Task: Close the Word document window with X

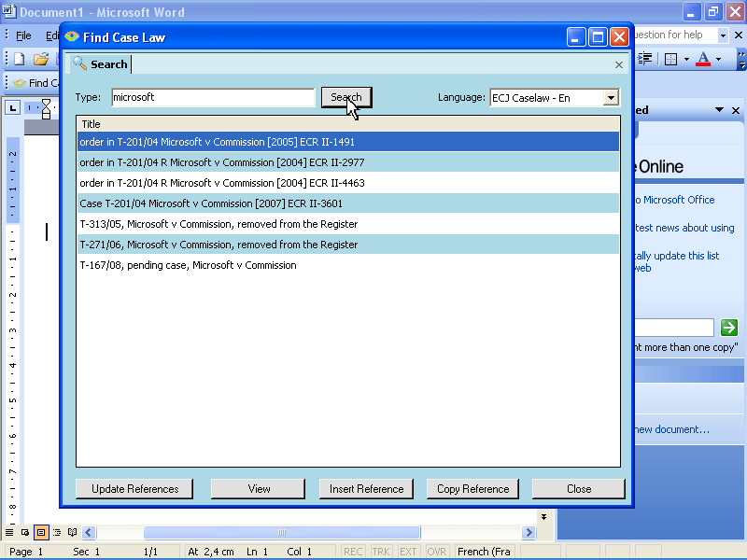Action: tap(739, 35)
